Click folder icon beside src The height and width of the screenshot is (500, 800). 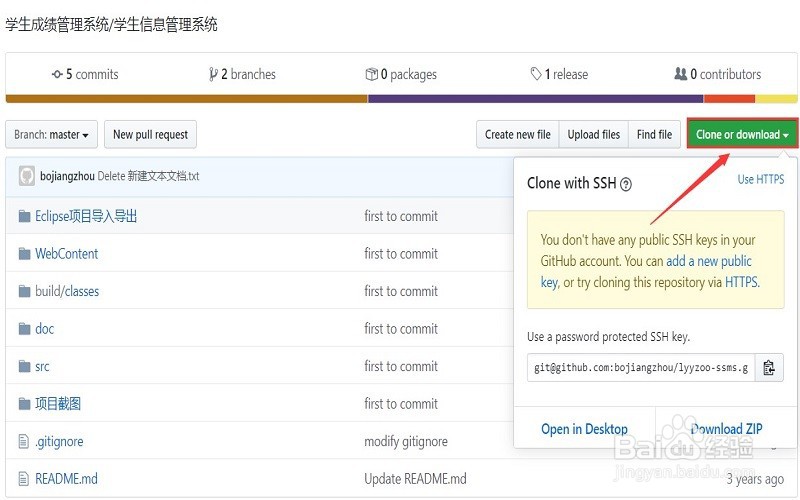click(24, 366)
